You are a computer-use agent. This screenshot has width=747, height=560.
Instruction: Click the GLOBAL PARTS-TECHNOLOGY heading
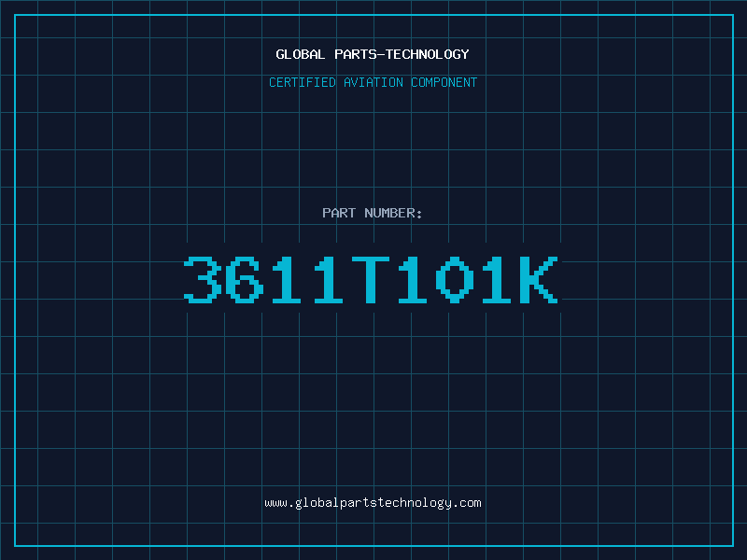[373, 54]
